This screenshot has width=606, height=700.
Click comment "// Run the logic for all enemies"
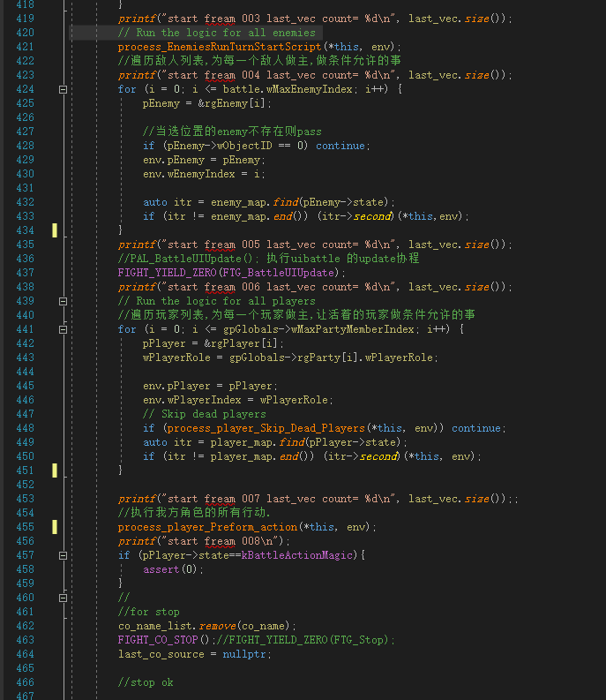(x=216, y=33)
